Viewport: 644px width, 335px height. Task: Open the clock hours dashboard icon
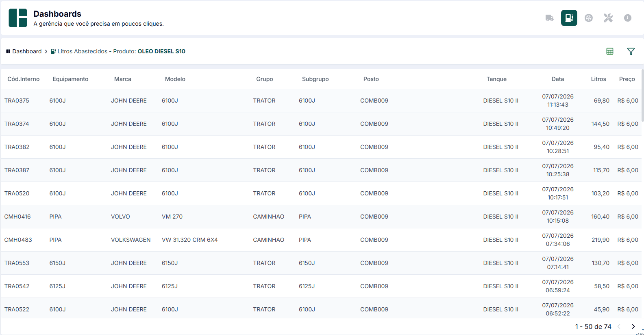pos(628,18)
